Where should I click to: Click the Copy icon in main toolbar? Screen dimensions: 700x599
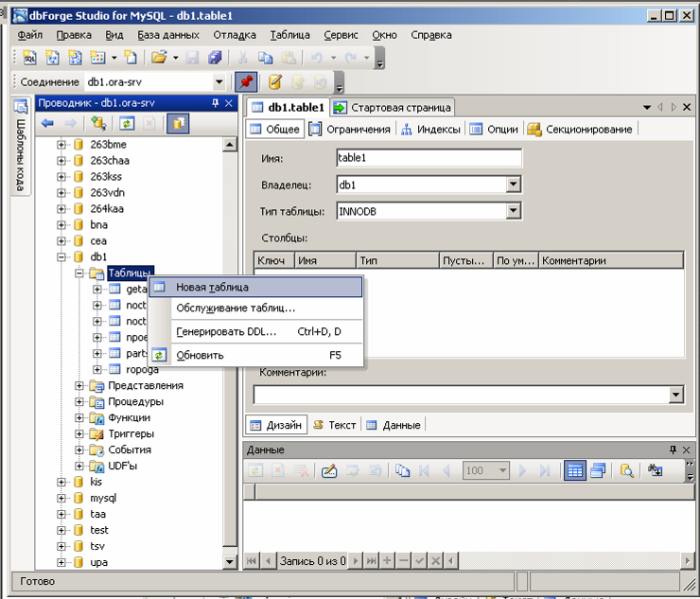click(x=265, y=57)
